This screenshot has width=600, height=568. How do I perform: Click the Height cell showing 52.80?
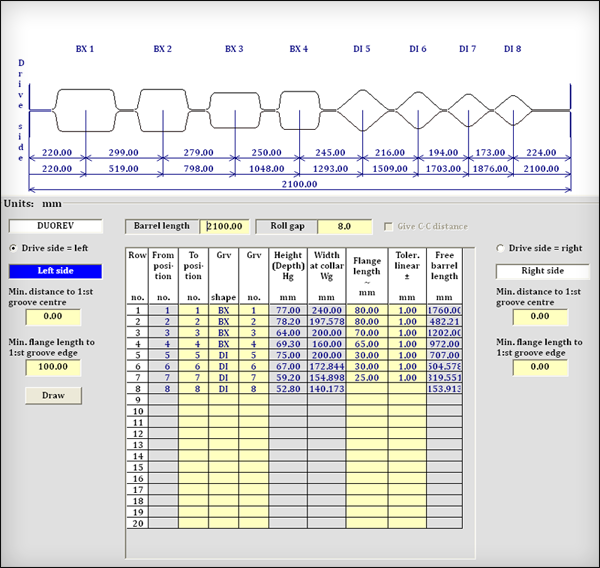point(288,389)
